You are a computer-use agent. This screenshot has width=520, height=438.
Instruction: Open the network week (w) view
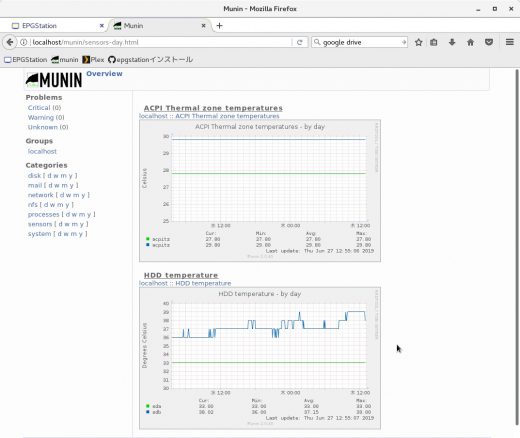pyautogui.click(x=68, y=195)
